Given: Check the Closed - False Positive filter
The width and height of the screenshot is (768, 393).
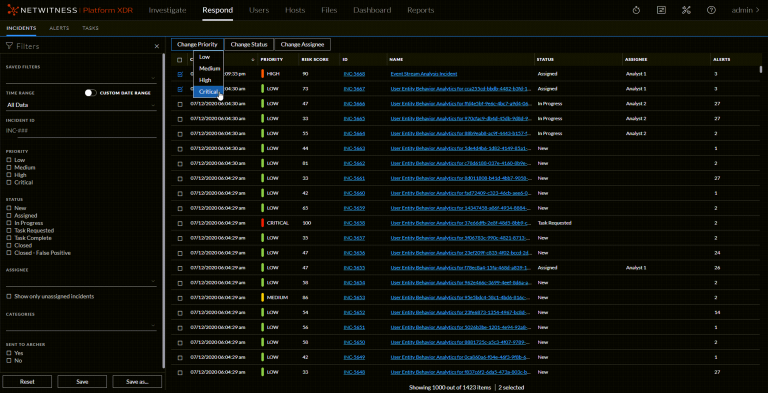Looking at the screenshot, I should tap(9, 253).
